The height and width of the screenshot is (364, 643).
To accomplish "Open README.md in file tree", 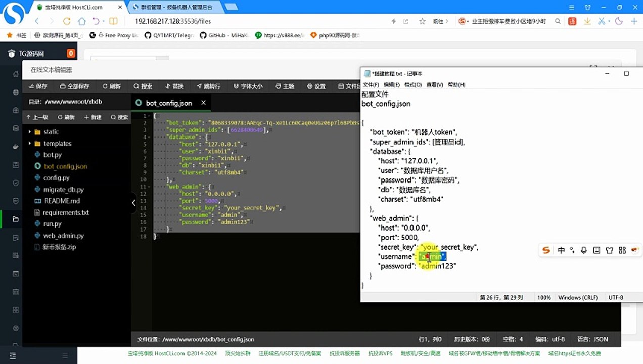I will point(62,201).
